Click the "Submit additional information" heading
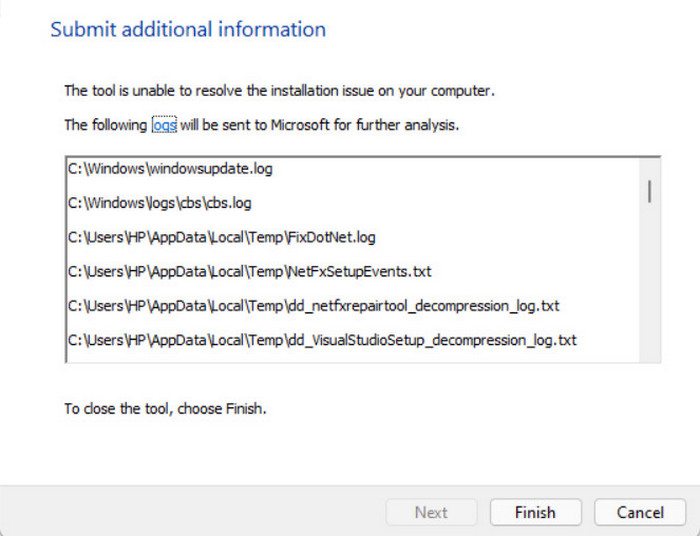The image size is (700, 536). coord(188,29)
